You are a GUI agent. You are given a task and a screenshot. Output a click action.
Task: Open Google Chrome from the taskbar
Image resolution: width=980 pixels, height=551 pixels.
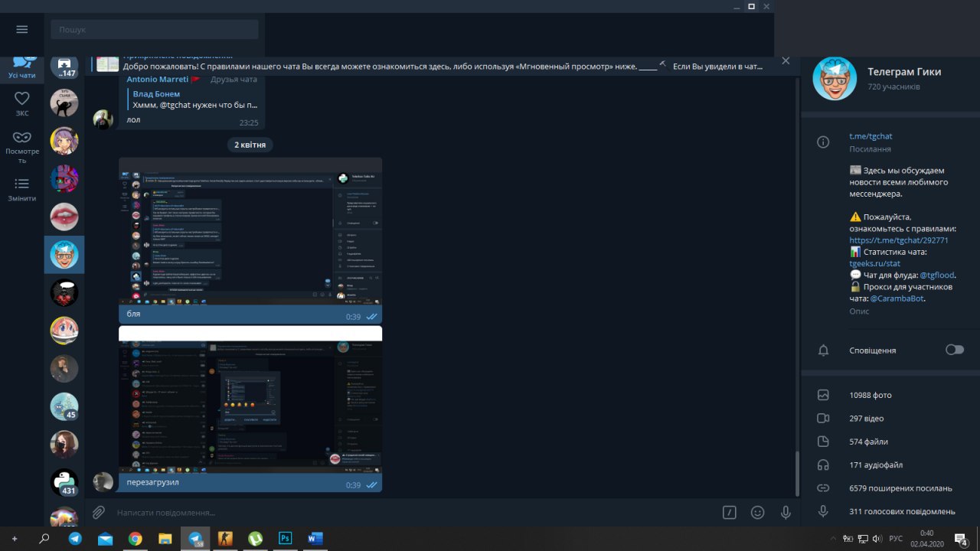tap(135, 539)
